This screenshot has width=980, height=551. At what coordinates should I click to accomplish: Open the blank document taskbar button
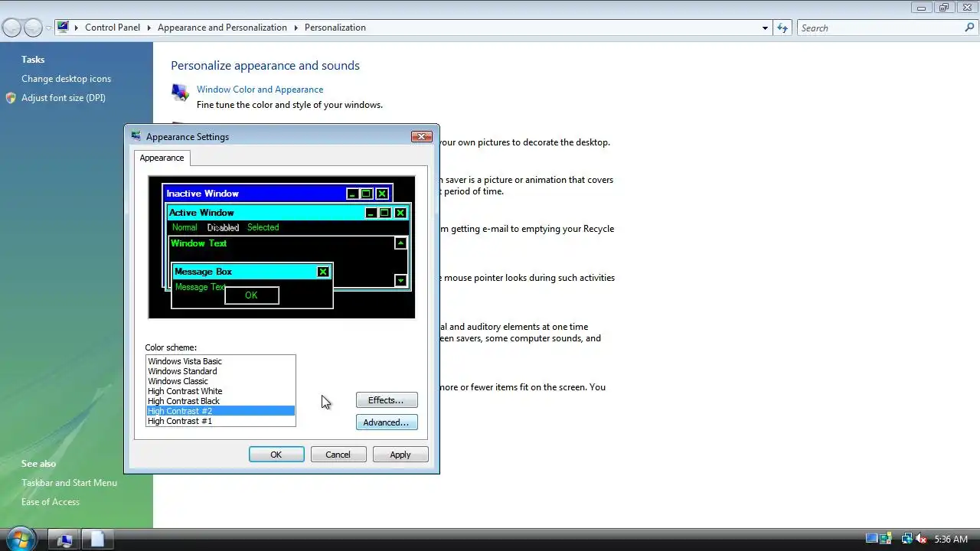[97, 540]
